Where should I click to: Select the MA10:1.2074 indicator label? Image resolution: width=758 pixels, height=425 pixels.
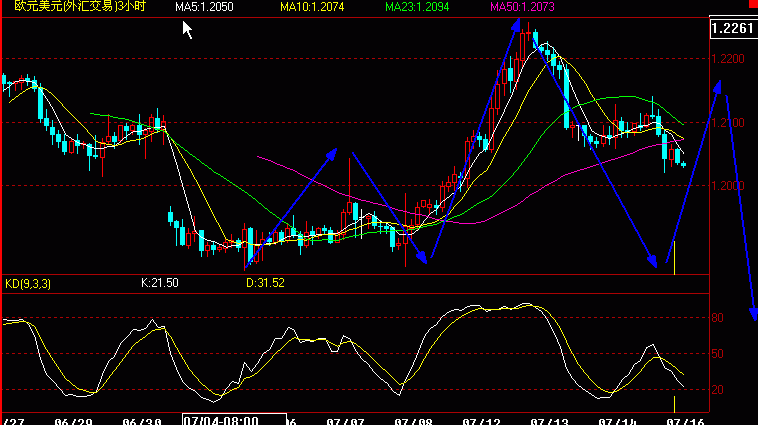pyautogui.click(x=312, y=7)
